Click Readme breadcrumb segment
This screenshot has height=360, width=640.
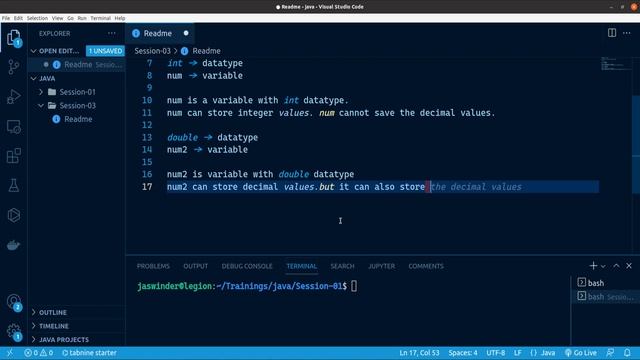coord(206,51)
